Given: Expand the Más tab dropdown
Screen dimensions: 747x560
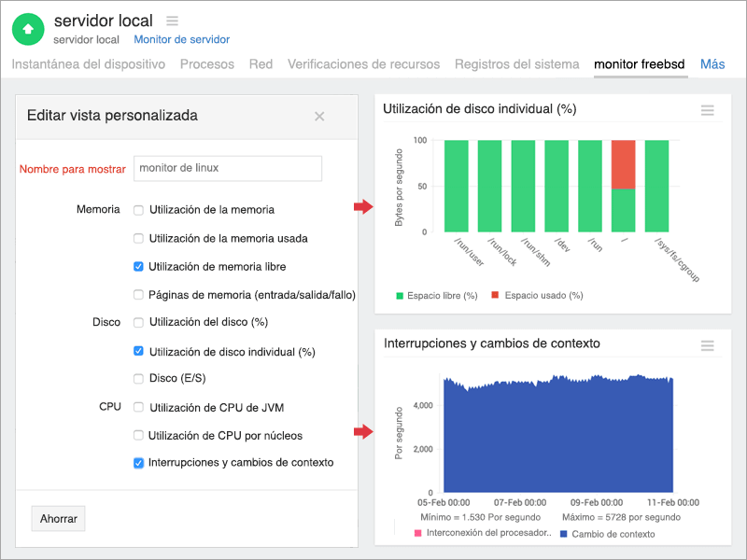Looking at the screenshot, I should click(x=712, y=64).
